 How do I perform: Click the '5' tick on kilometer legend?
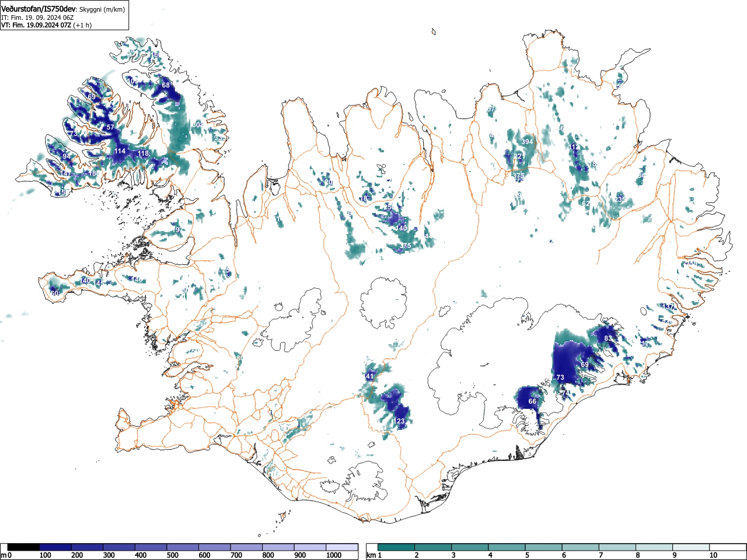point(527,555)
